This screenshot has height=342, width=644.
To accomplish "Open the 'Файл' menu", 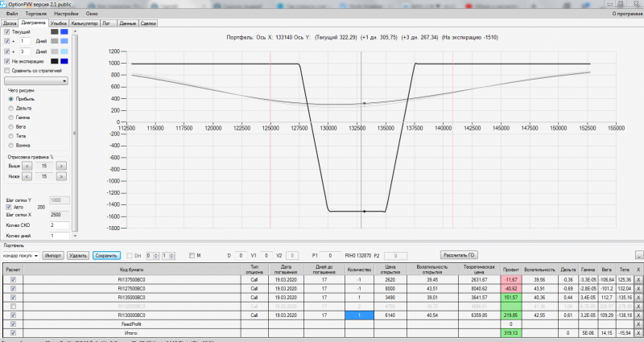I will [12, 14].
